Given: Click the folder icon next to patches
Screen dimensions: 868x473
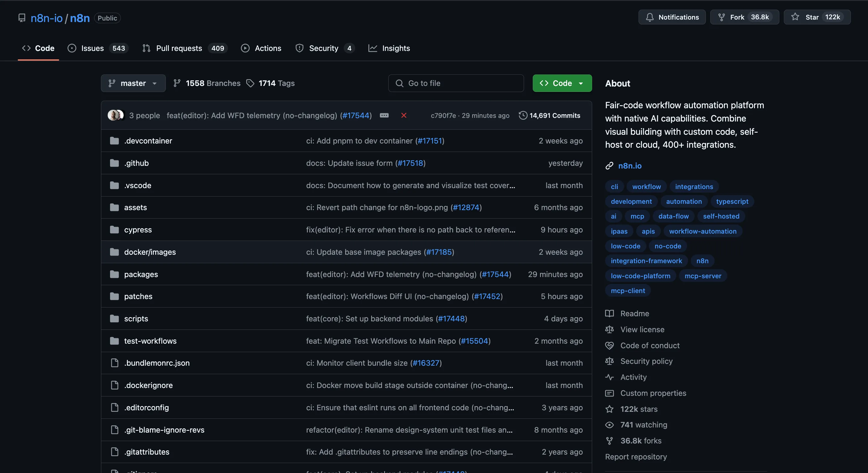Looking at the screenshot, I should (114, 296).
